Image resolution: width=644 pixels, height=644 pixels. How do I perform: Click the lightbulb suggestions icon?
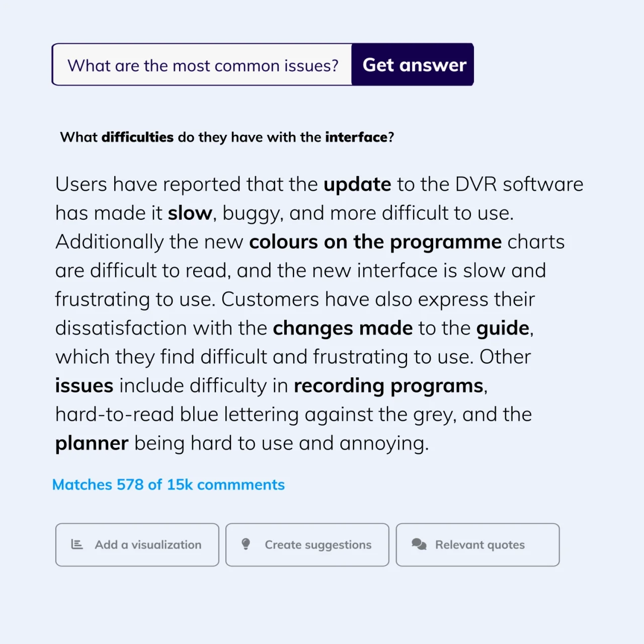point(246,544)
